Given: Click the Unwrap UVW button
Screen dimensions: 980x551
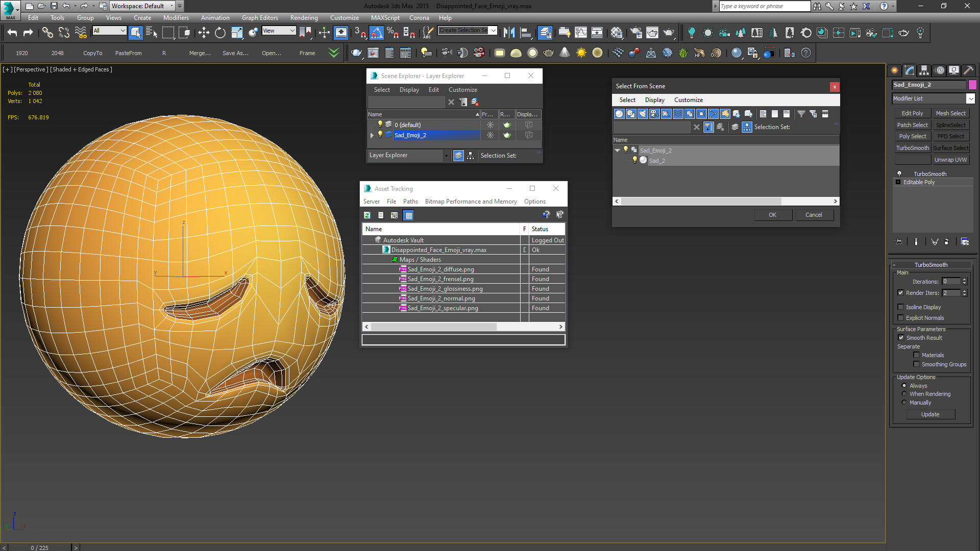Looking at the screenshot, I should 950,160.
